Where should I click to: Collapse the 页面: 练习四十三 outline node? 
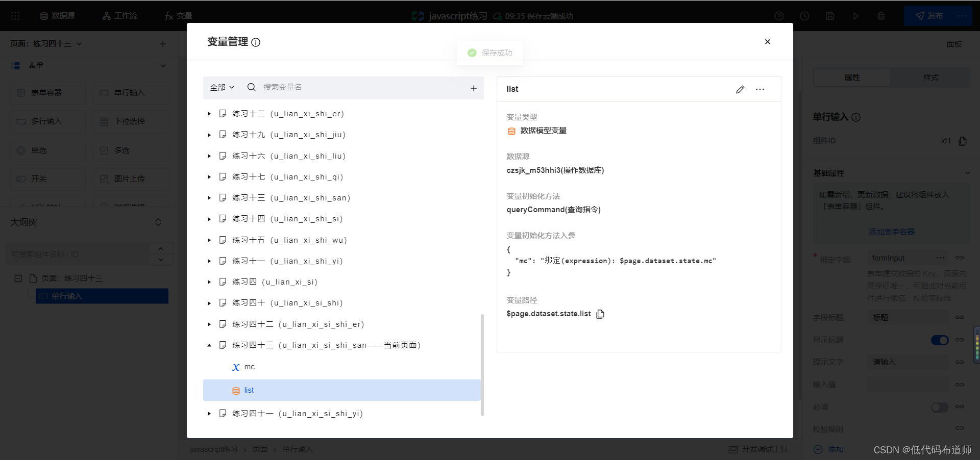[18, 278]
